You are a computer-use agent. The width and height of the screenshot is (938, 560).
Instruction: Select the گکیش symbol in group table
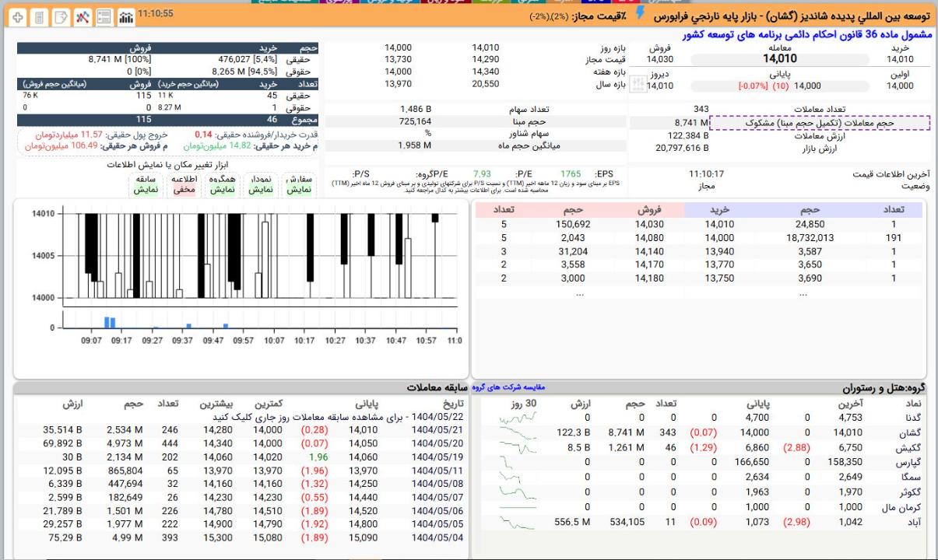(x=908, y=447)
